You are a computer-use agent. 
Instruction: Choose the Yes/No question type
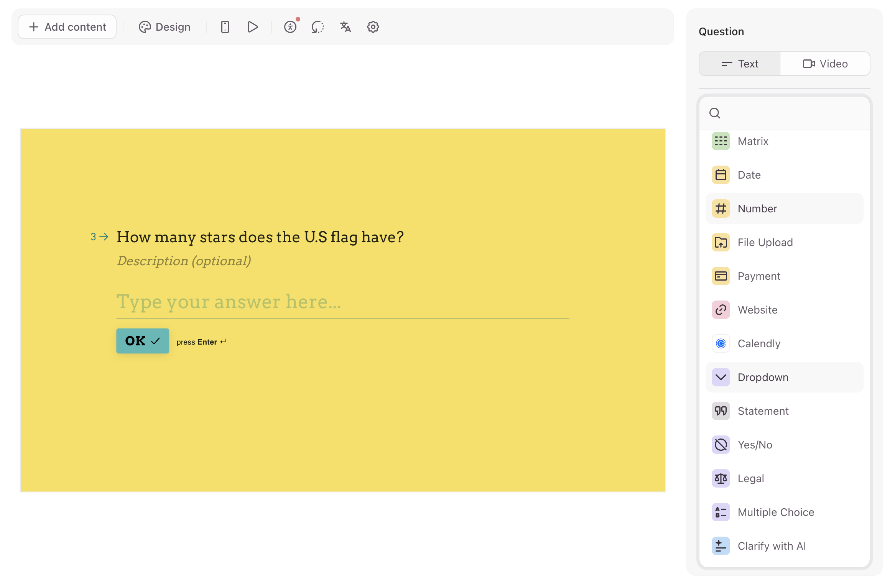784,445
